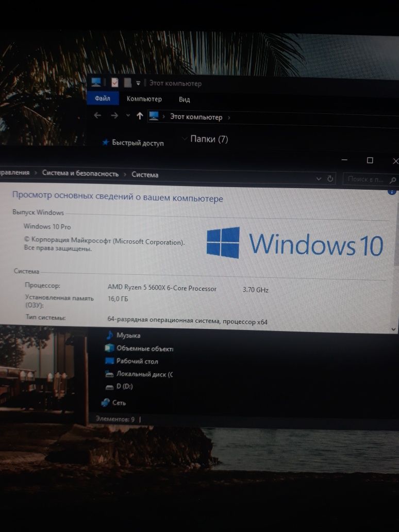The width and height of the screenshot is (399, 532).
Task: Click Элементов: 9 in Explorer status bar
Action: click(115, 419)
